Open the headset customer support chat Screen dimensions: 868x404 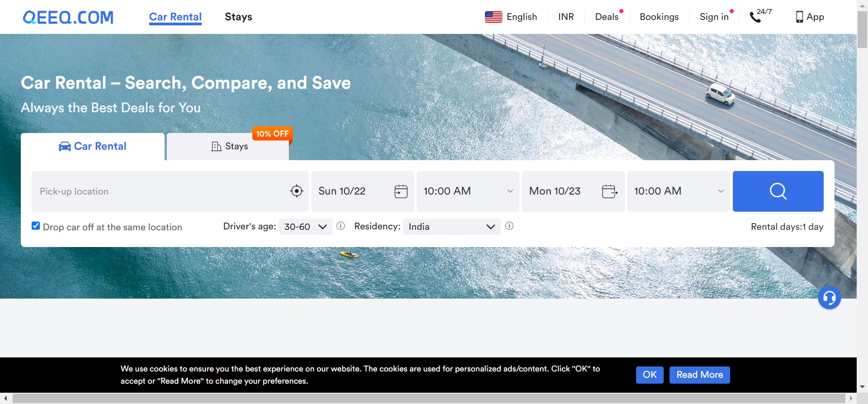tap(829, 298)
